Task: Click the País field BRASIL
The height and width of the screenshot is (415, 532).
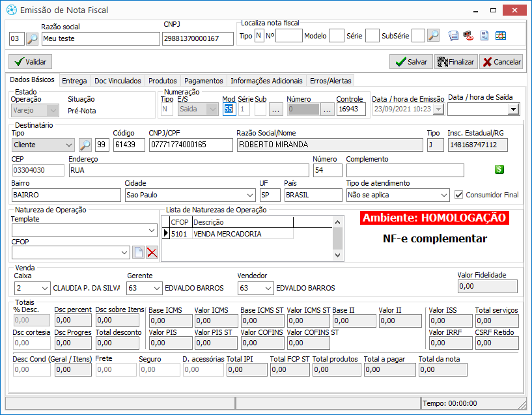Action: (313, 195)
